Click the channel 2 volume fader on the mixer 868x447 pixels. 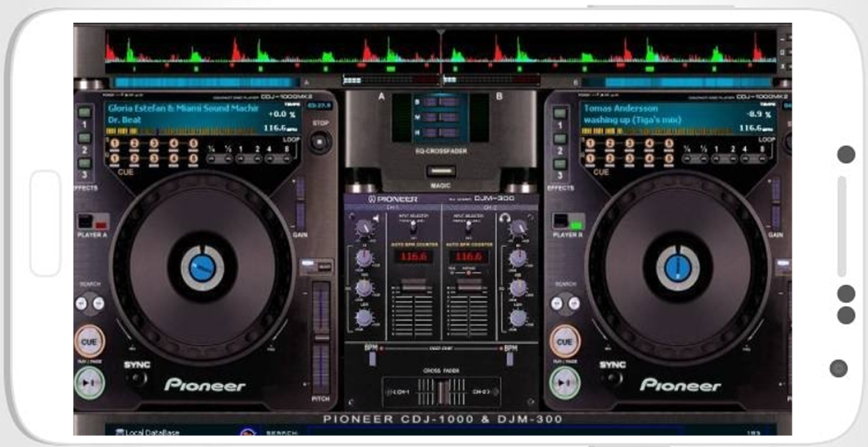point(468,286)
